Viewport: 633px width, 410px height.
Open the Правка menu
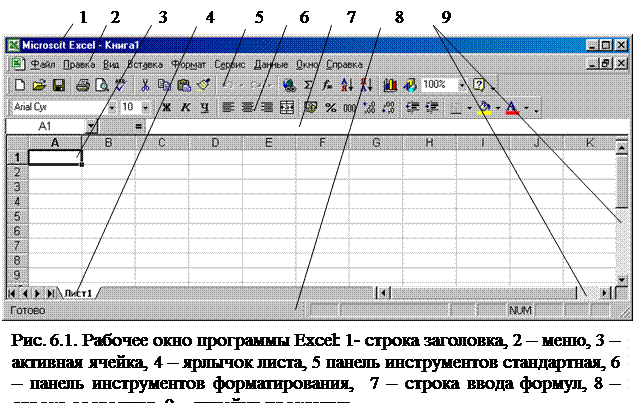(80, 64)
